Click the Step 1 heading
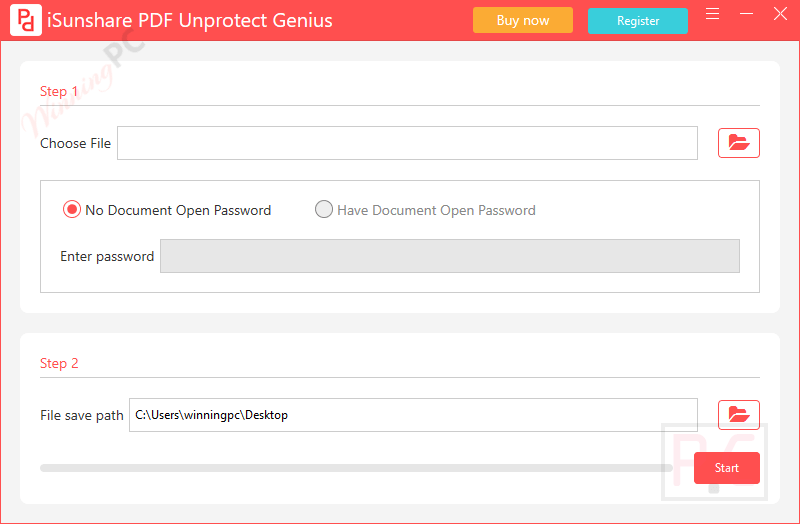800x524 pixels. pos(59,91)
